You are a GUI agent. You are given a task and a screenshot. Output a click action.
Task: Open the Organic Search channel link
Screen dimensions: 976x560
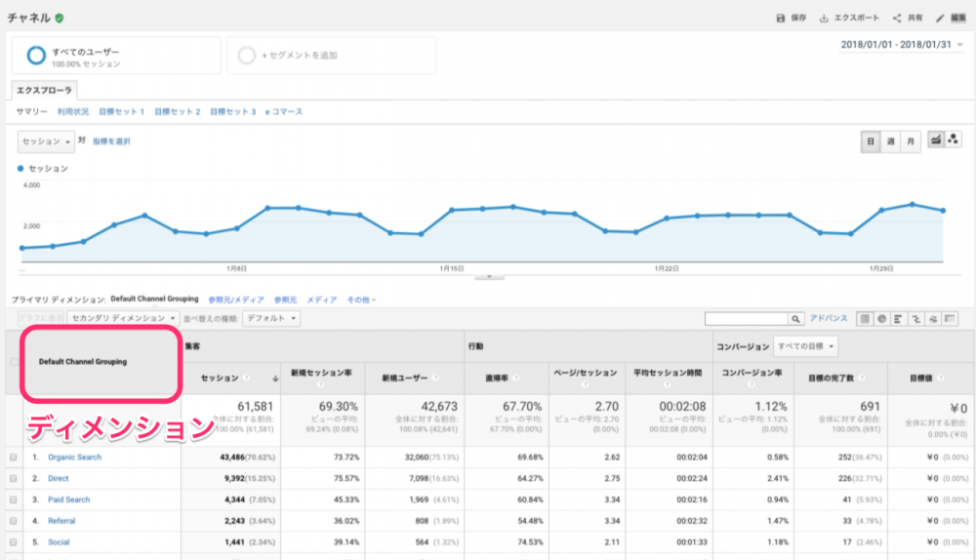tap(75, 458)
